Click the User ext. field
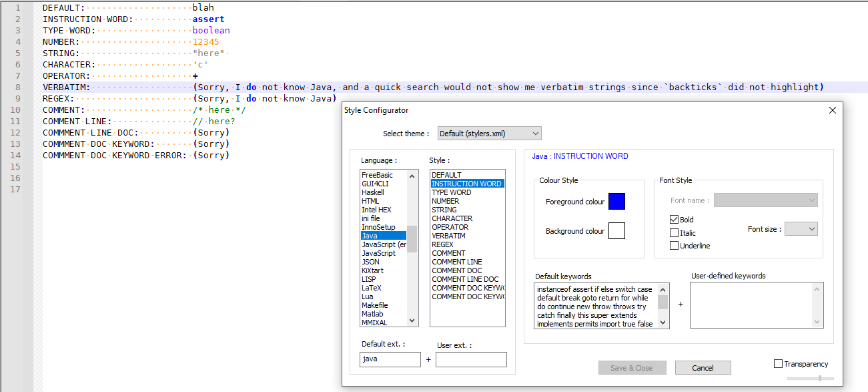 (471, 359)
